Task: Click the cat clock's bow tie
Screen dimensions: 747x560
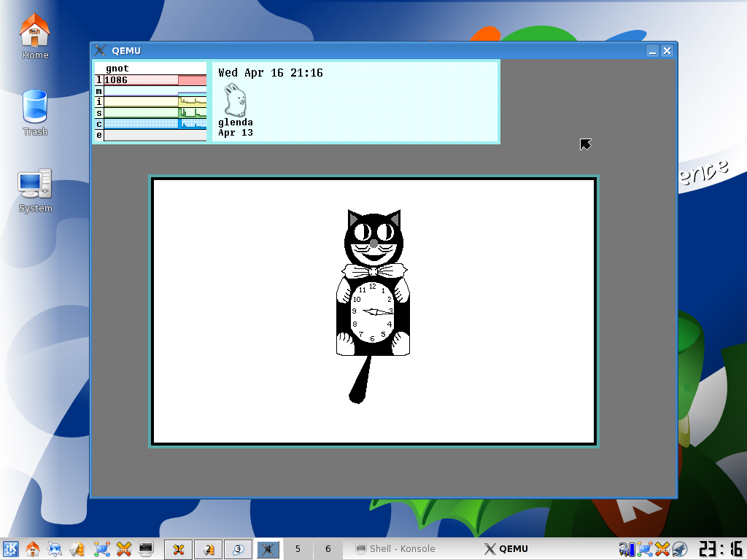Action: point(374,271)
